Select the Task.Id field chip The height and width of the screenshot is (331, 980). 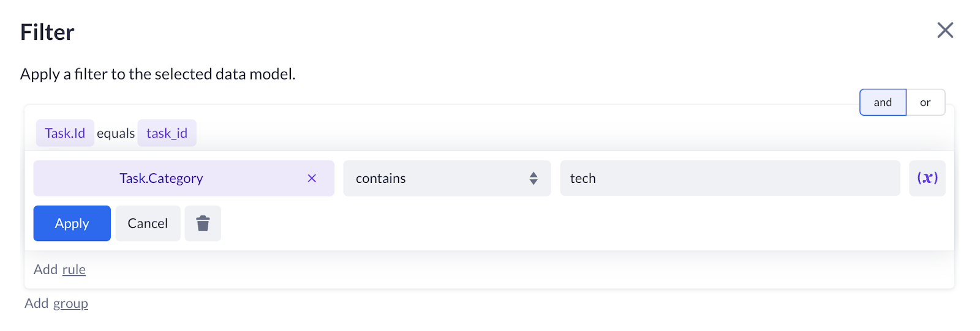click(x=65, y=133)
